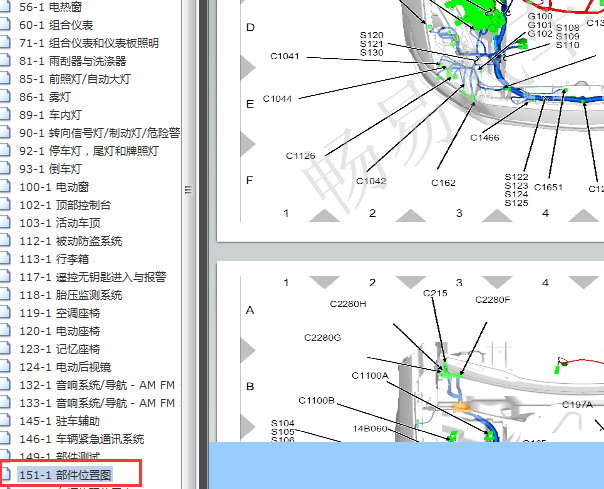
Task: Click connector label C1126 in diagram
Action: [300, 156]
